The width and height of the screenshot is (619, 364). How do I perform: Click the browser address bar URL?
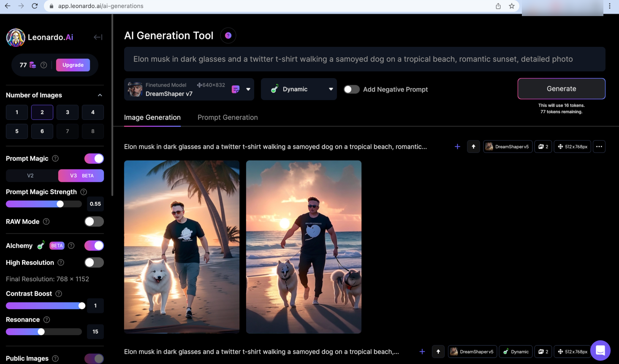[x=101, y=6]
